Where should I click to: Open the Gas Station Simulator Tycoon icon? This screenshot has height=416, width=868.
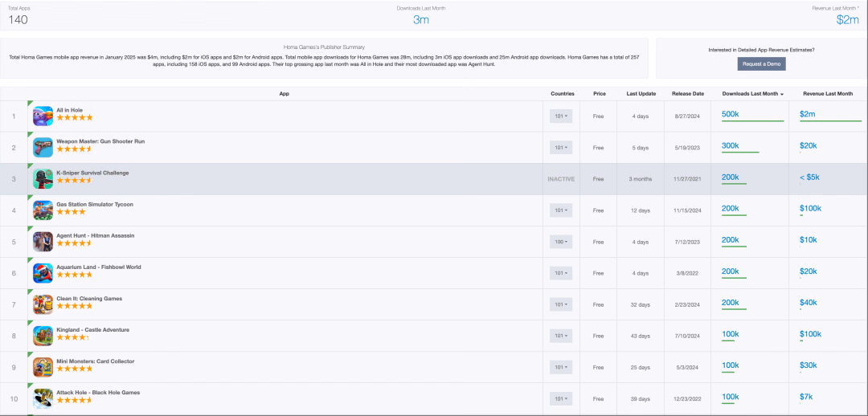tap(43, 210)
